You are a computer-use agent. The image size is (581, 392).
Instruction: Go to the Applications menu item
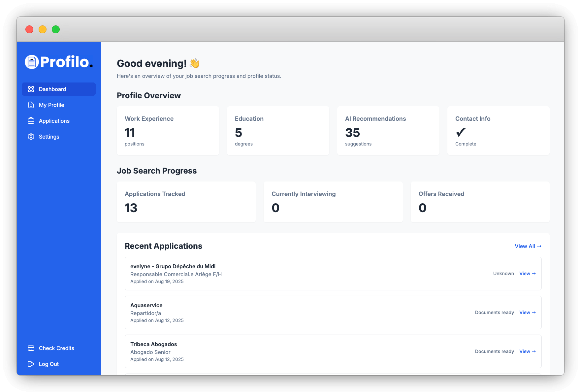click(x=54, y=121)
